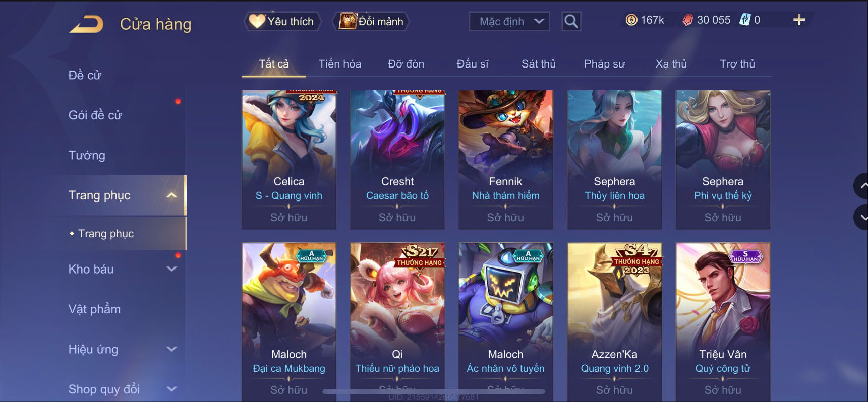868x402 pixels.
Task: Click the horizontal scroll bar at bottom
Action: [434, 391]
